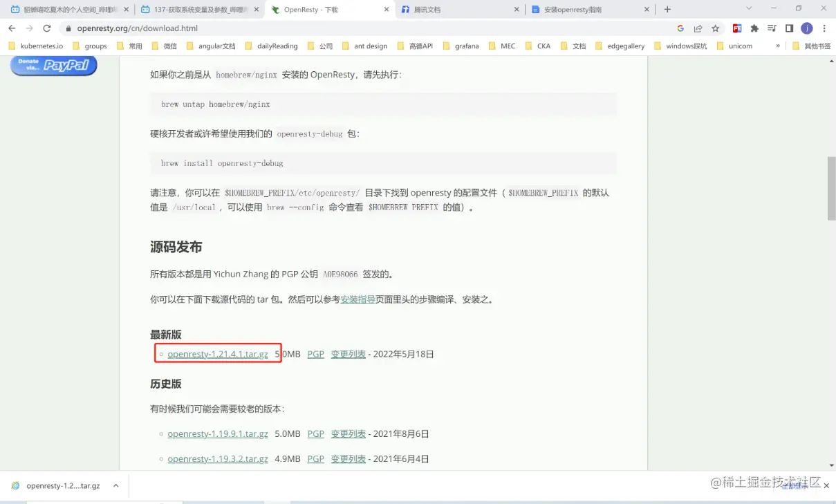Download openresty-1.19.9.1.tar.gz
This screenshot has width=836, height=504.
pyautogui.click(x=218, y=434)
